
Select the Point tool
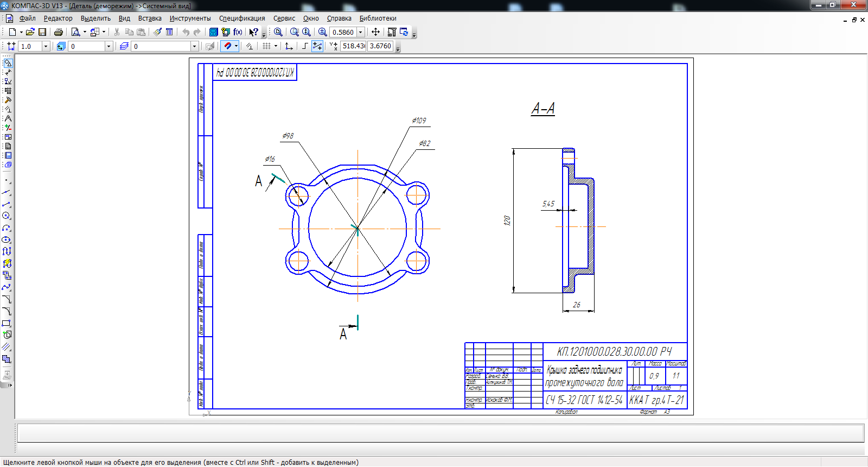point(7,180)
